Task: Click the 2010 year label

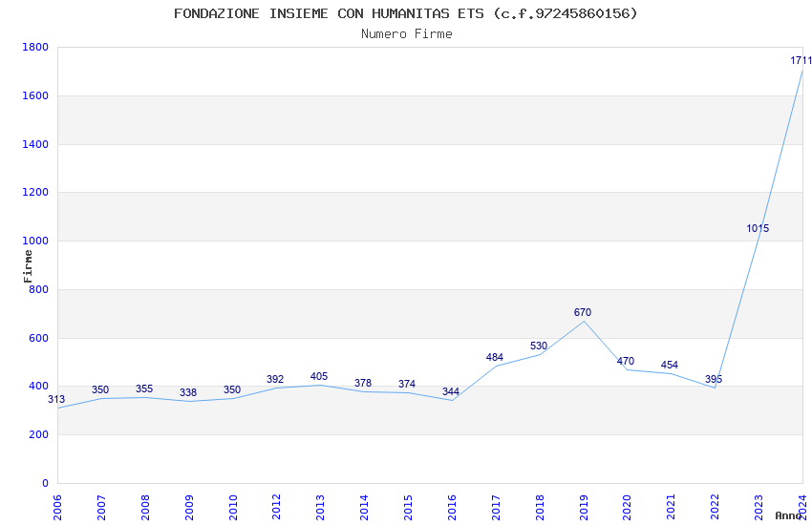Action: [233, 508]
